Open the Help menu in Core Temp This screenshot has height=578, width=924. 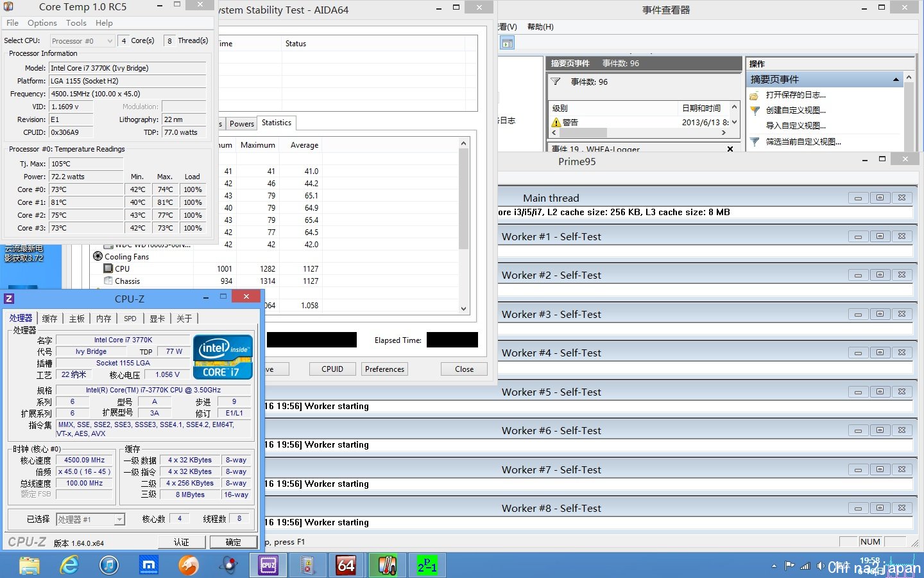pyautogui.click(x=104, y=23)
